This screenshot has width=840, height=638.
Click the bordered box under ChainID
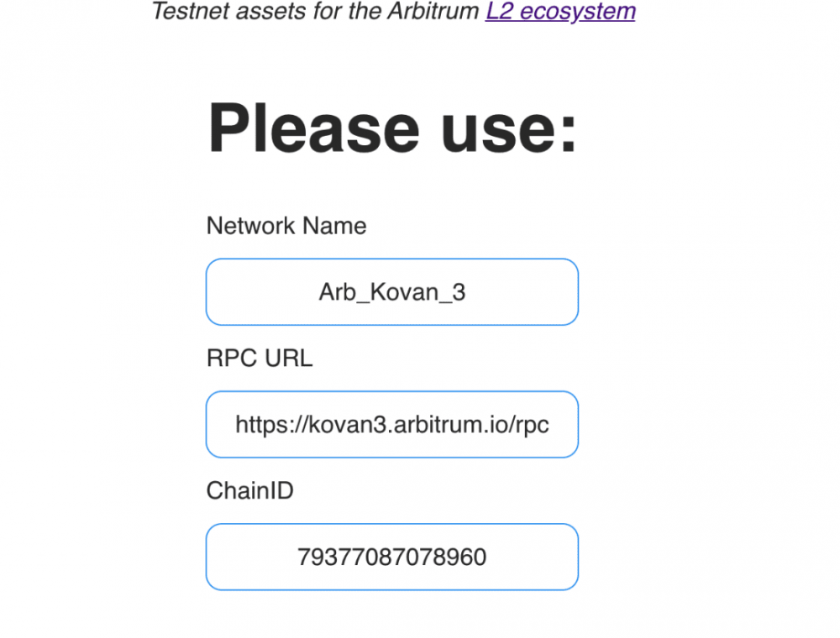(391, 557)
